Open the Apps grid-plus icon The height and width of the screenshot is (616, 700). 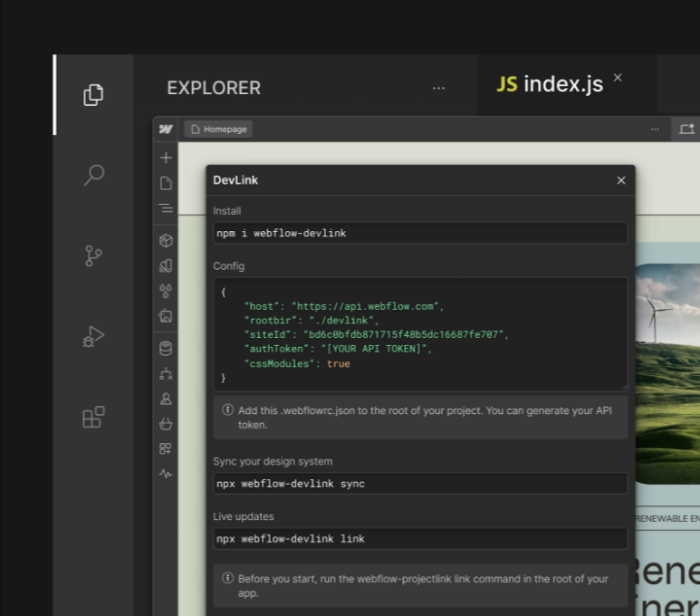point(166,448)
